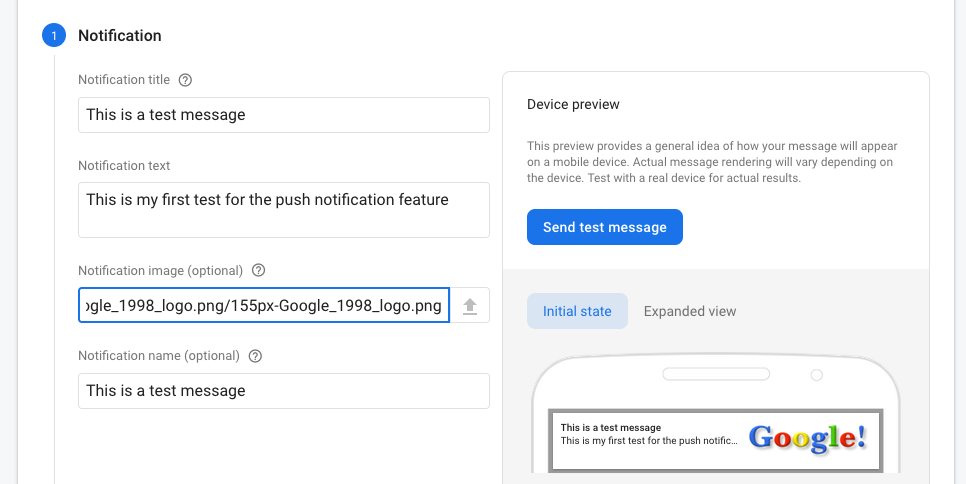Screen dimensions: 966x484
Task: Open help for Notification name
Action: (x=255, y=356)
